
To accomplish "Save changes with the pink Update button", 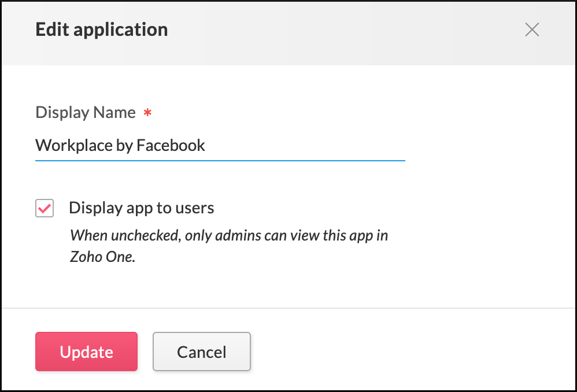I will 86,352.
